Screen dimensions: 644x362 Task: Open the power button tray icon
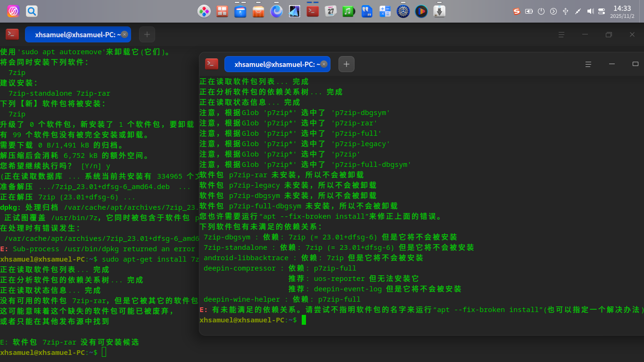(541, 11)
